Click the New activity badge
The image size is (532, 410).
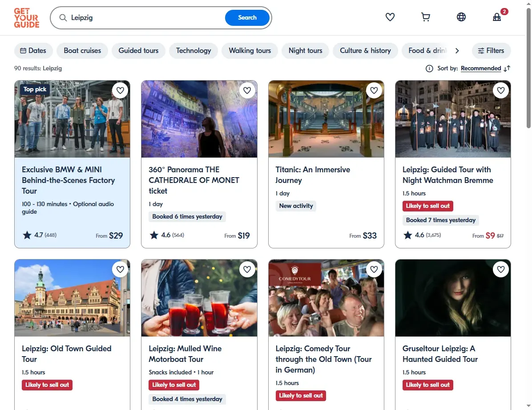296,206
